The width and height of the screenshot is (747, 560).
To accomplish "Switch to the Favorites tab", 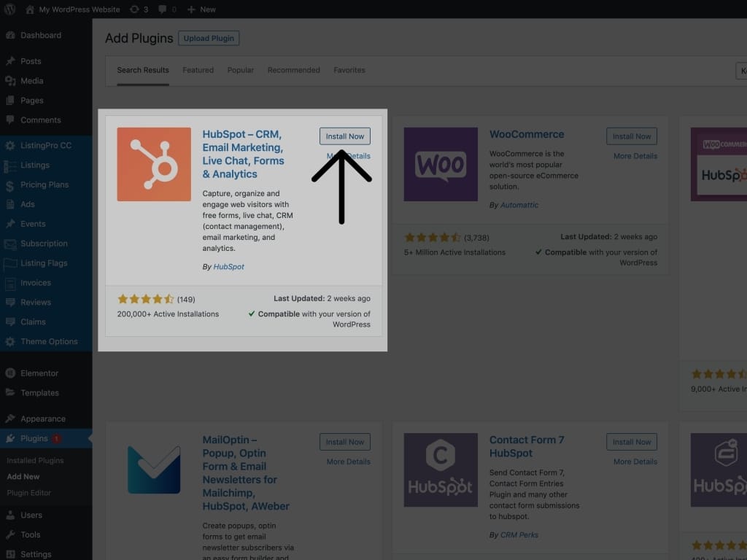I will pos(349,70).
